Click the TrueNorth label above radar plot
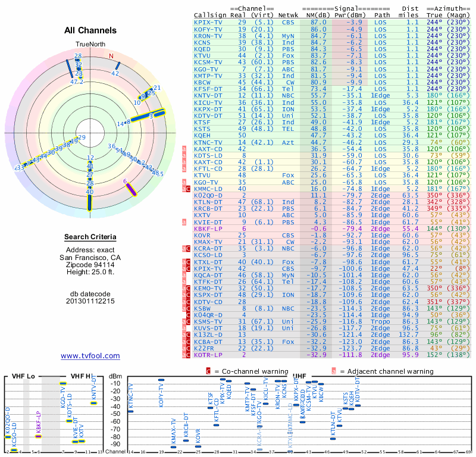 [x=90, y=44]
